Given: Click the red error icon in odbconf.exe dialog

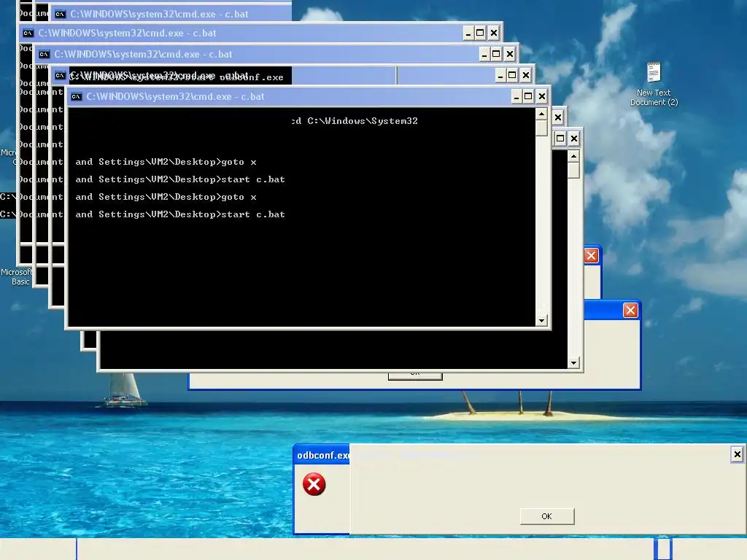Looking at the screenshot, I should (314, 484).
